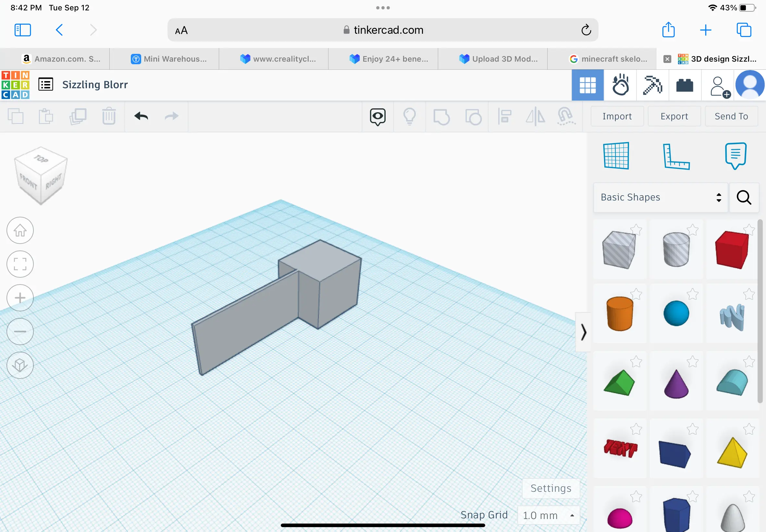The height and width of the screenshot is (532, 766).
Task: Activate the Cruise magnet tool
Action: click(x=566, y=116)
